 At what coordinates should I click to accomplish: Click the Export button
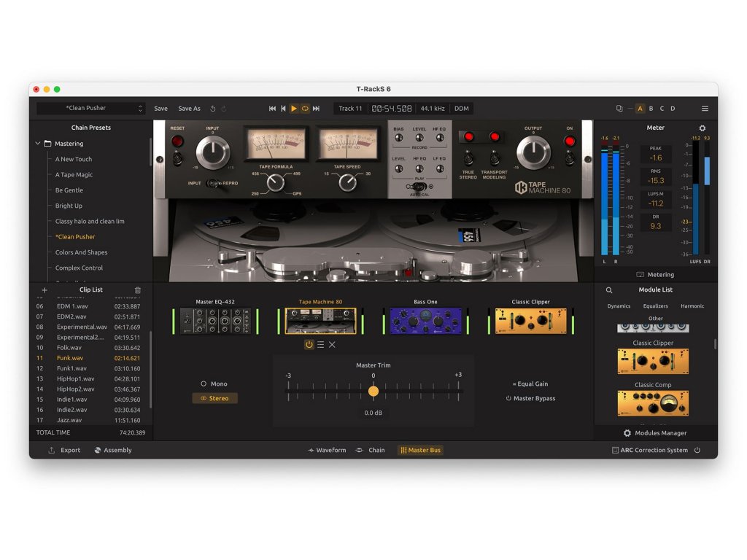coord(64,450)
